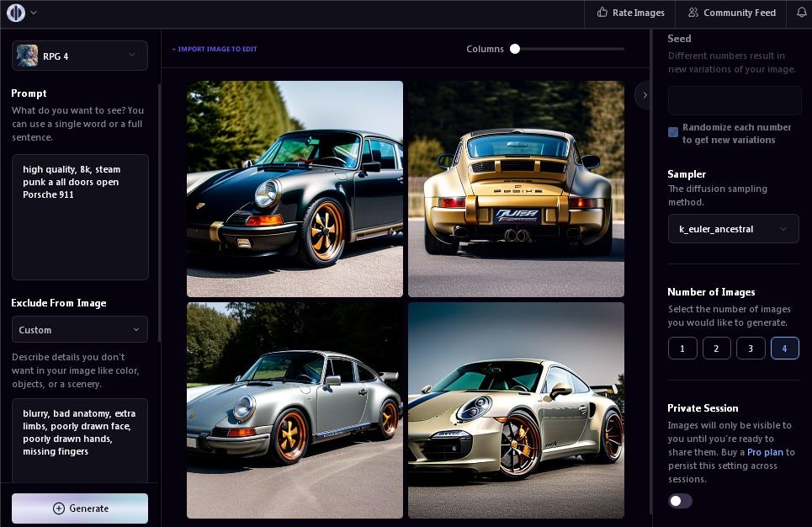The image size is (812, 527).
Task: Open the notifications bell
Action: (x=800, y=13)
